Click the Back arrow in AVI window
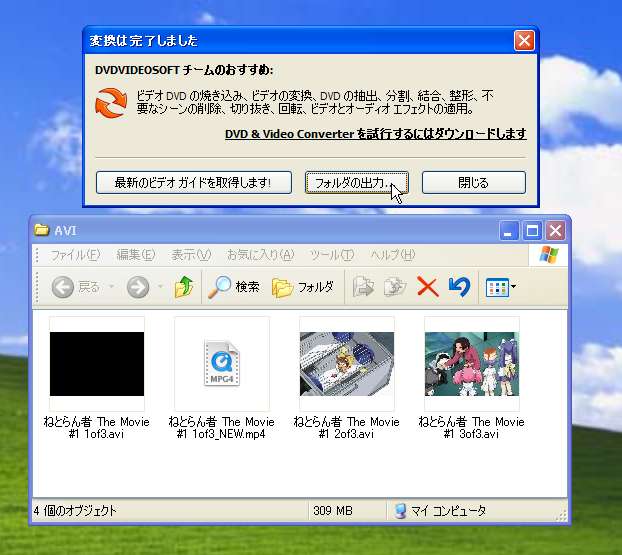 [63, 287]
